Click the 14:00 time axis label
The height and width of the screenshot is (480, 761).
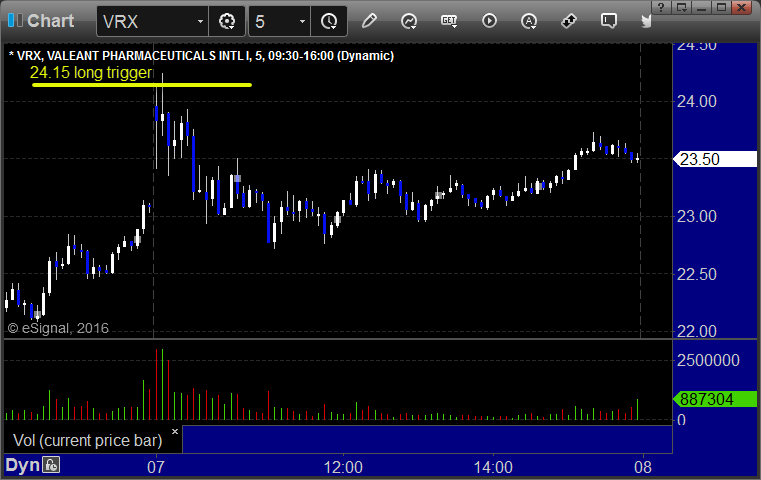point(493,467)
